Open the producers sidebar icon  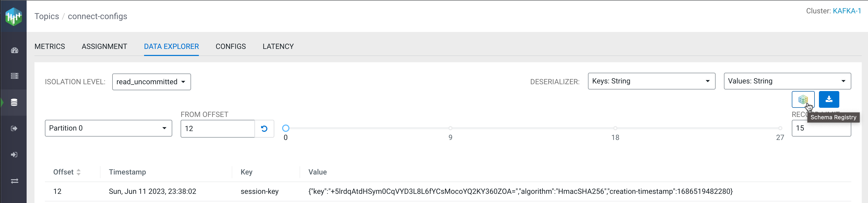tap(14, 128)
